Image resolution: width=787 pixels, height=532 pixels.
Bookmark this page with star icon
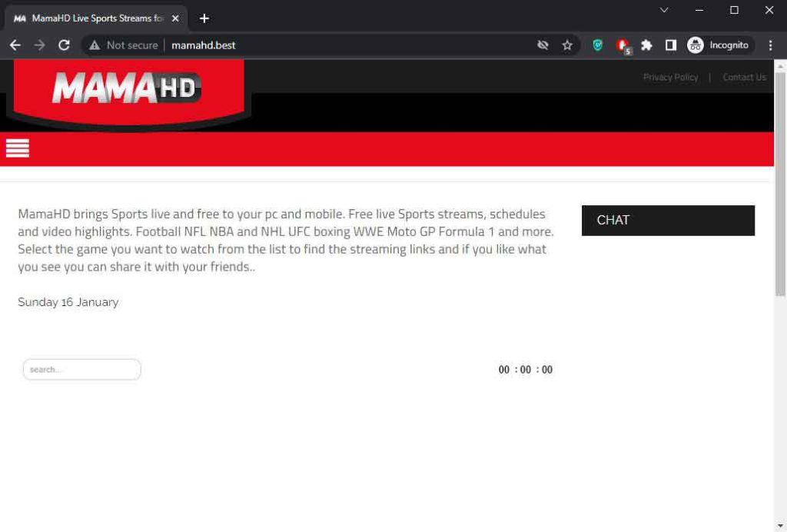567,45
